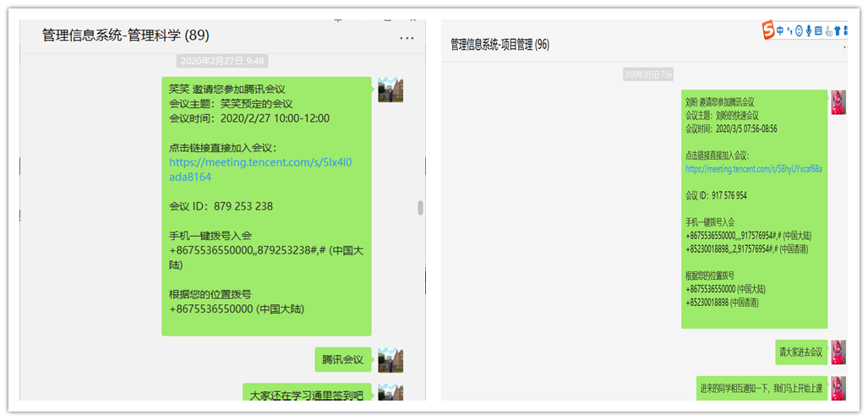This screenshot has height=420, width=868.
Task: Open the Sogou soft keyboard icon
Action: coord(817,31)
